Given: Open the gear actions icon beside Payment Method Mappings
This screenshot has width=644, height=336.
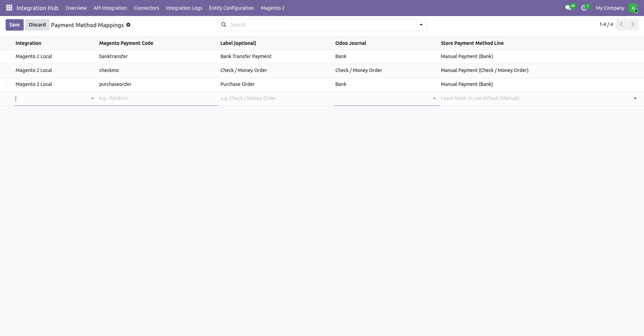Looking at the screenshot, I should 128,25.
